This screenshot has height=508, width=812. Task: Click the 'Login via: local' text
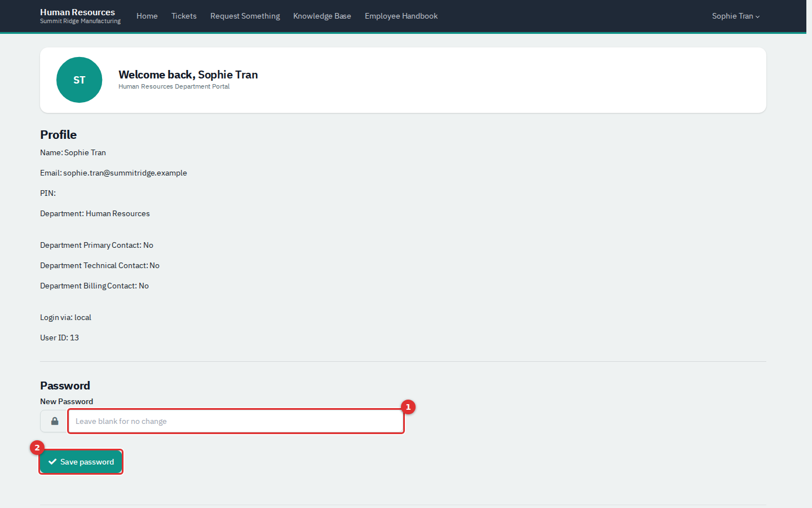[x=65, y=317]
